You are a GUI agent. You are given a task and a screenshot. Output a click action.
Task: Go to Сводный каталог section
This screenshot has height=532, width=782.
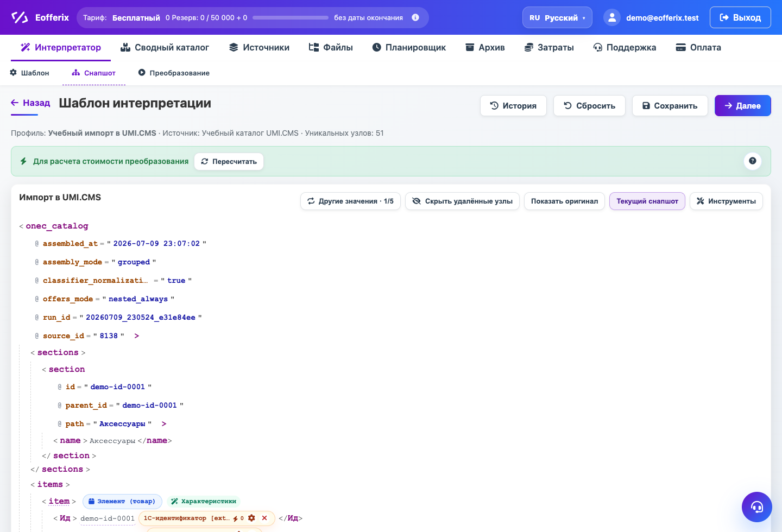pos(165,47)
